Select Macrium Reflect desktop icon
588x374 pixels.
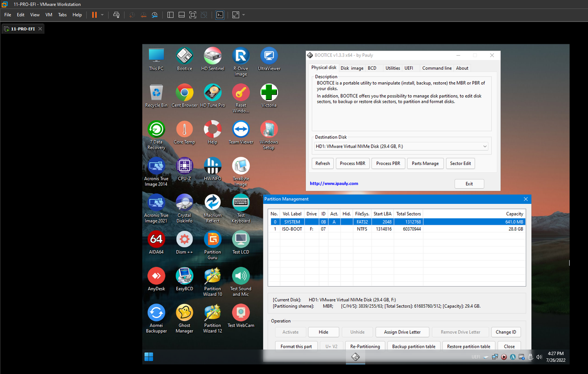point(212,209)
